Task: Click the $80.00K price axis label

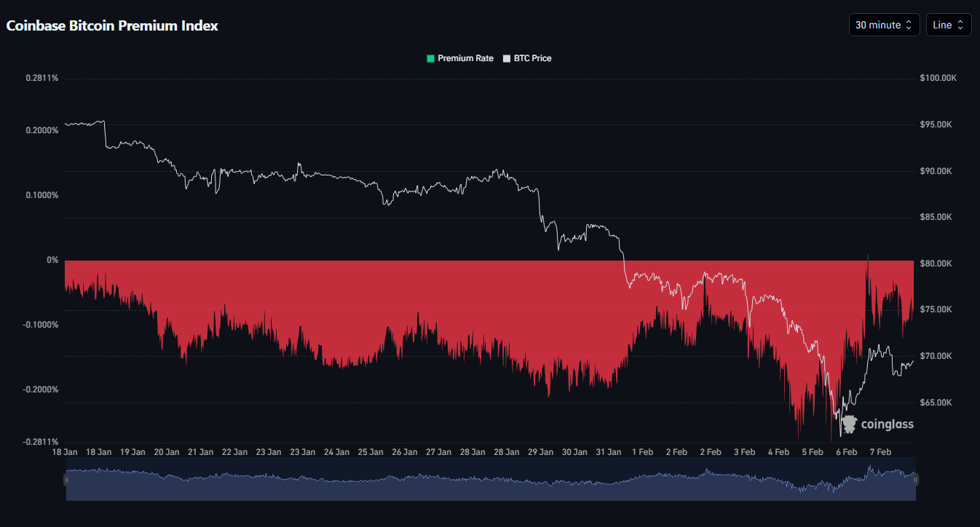Action: [x=936, y=263]
